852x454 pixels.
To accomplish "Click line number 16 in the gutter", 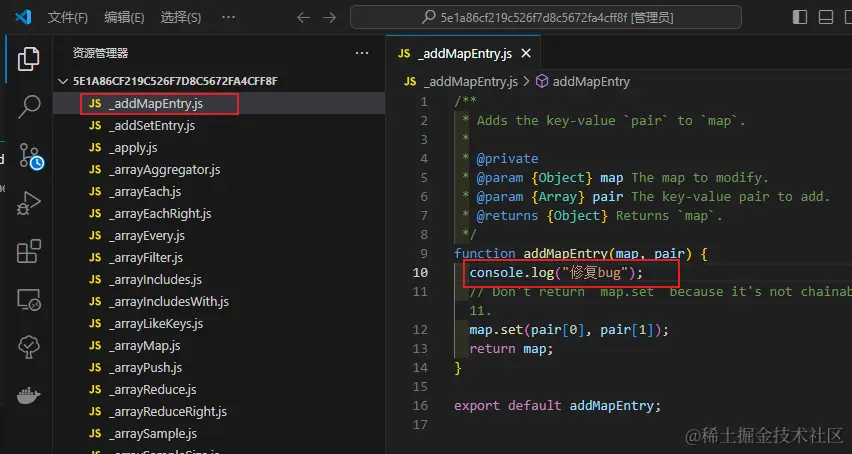I will pos(420,405).
